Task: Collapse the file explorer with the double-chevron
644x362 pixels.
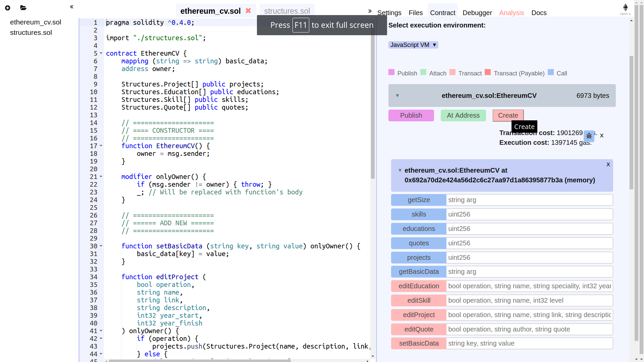Action: click(71, 7)
